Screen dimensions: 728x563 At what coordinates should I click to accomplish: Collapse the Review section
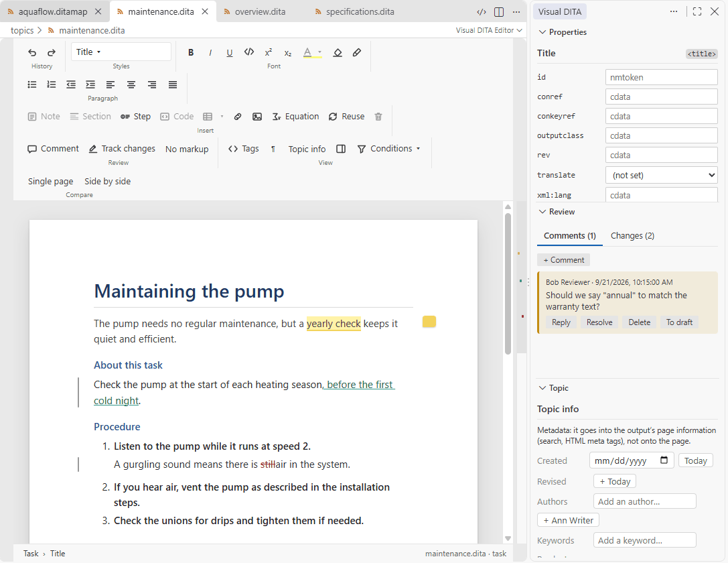(x=557, y=212)
